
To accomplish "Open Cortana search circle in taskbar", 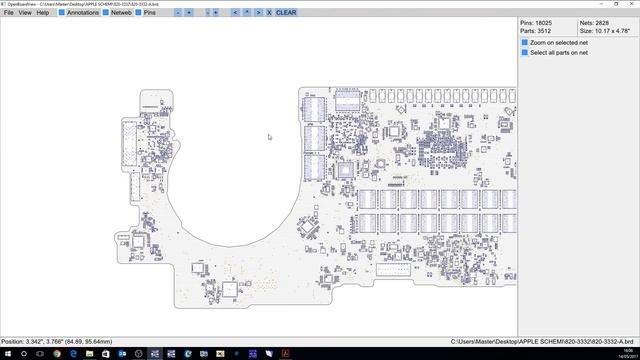I will click(x=24, y=353).
